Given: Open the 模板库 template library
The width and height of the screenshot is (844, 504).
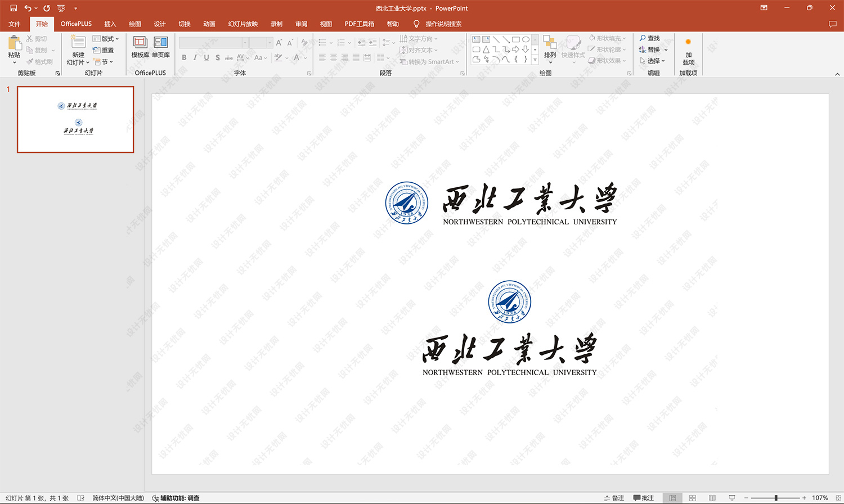Looking at the screenshot, I should [x=140, y=47].
